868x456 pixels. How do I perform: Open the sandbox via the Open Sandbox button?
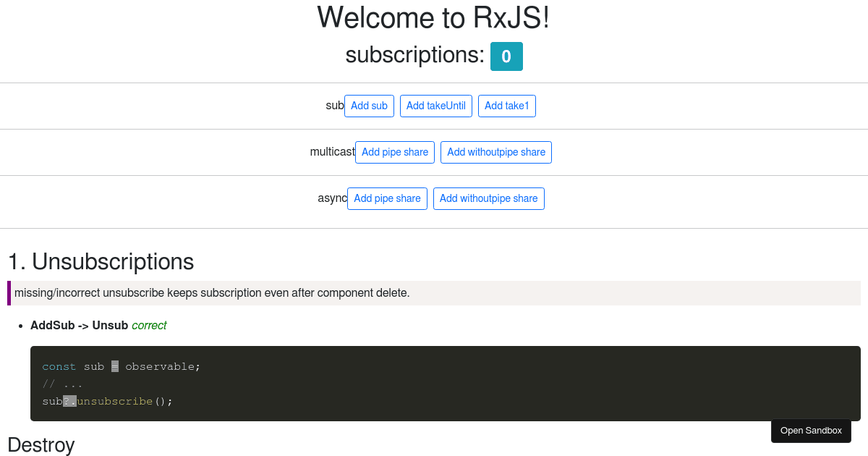click(811, 431)
